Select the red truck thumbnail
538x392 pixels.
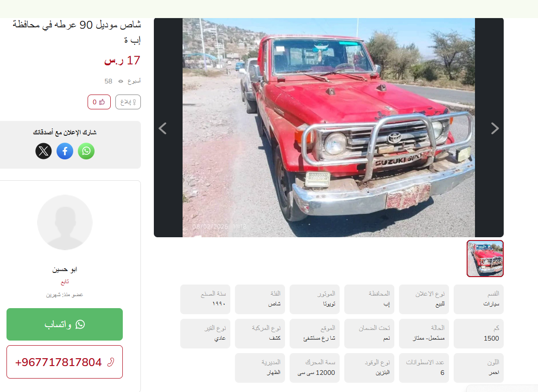pos(485,259)
